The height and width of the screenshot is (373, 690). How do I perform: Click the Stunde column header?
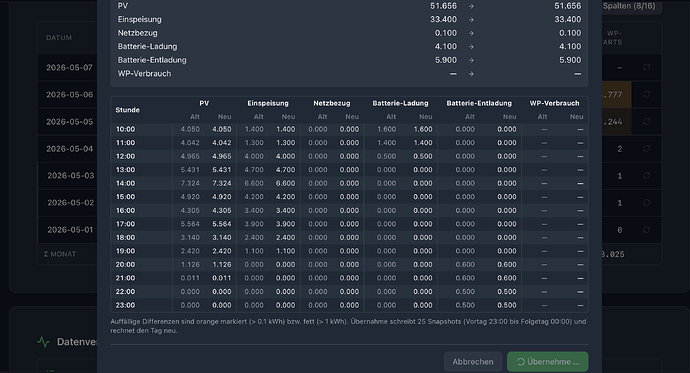128,110
